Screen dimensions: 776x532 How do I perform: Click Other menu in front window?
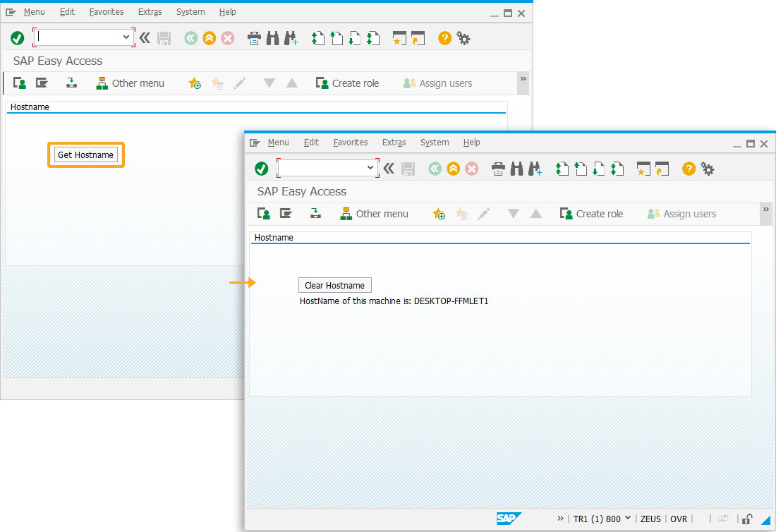click(x=374, y=214)
